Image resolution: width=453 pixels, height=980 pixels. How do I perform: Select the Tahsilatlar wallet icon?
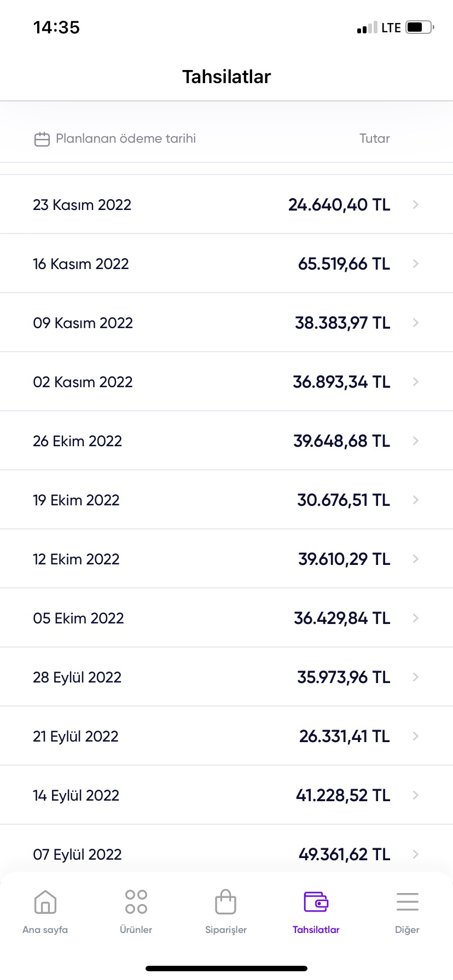316,902
